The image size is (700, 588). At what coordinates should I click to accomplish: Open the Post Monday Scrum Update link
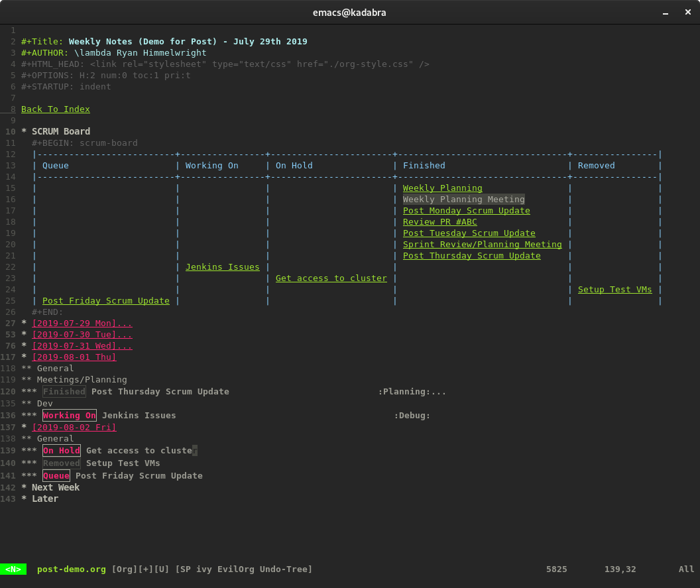coord(466,211)
